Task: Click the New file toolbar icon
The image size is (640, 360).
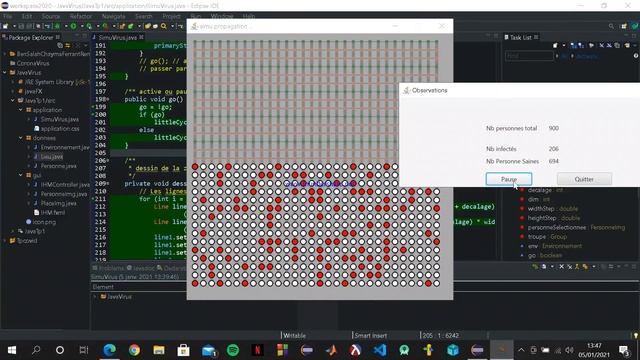Action: pyautogui.click(x=5, y=26)
